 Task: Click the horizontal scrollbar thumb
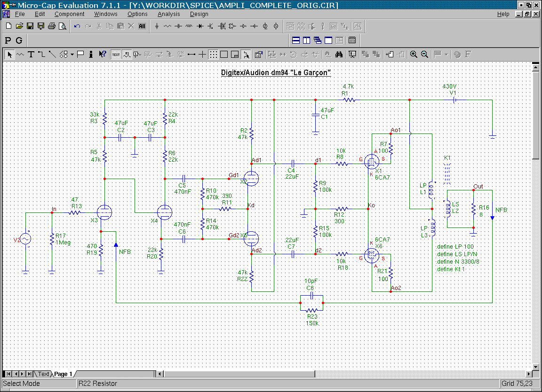(x=239, y=374)
